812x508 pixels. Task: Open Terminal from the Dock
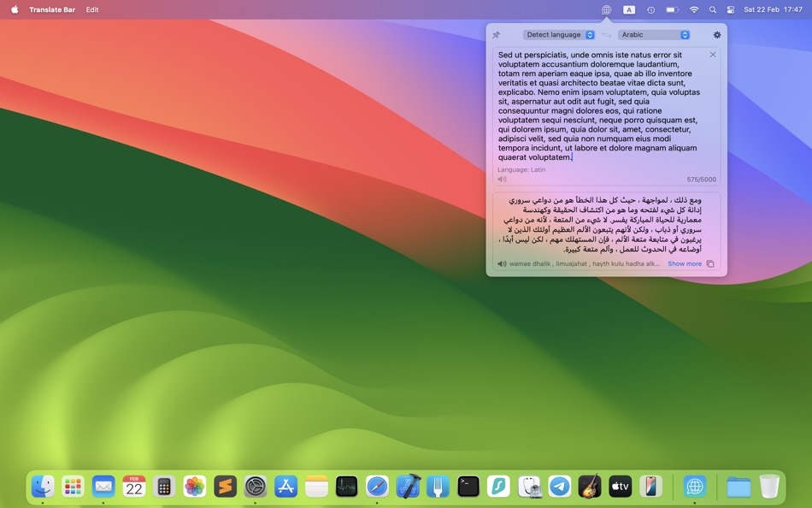(468, 487)
